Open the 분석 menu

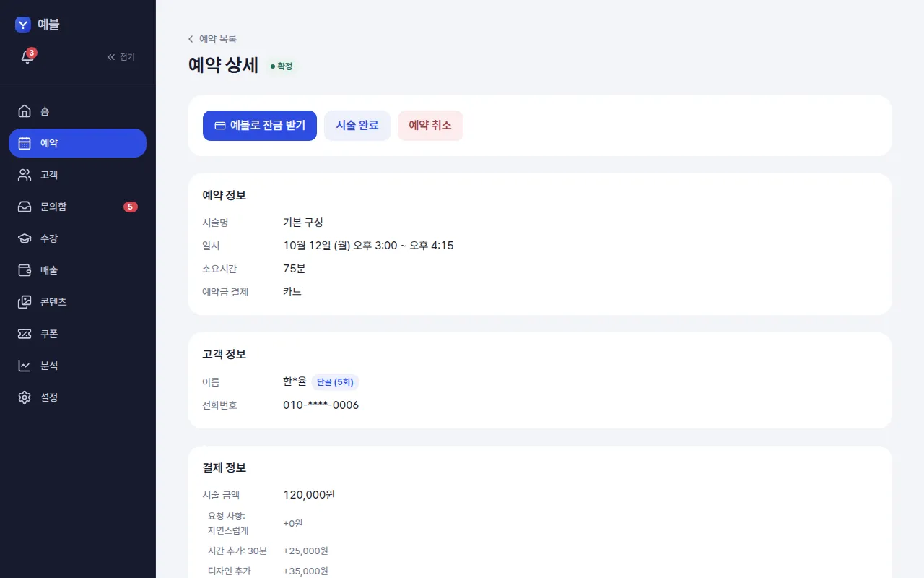pyautogui.click(x=77, y=366)
